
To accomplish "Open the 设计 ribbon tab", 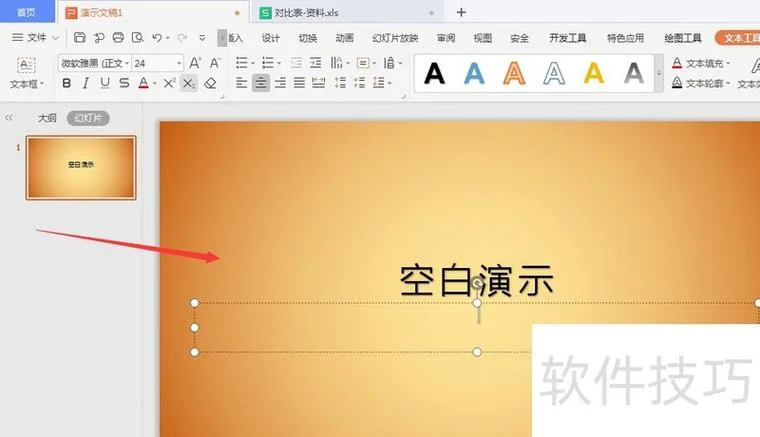I will pos(270,38).
